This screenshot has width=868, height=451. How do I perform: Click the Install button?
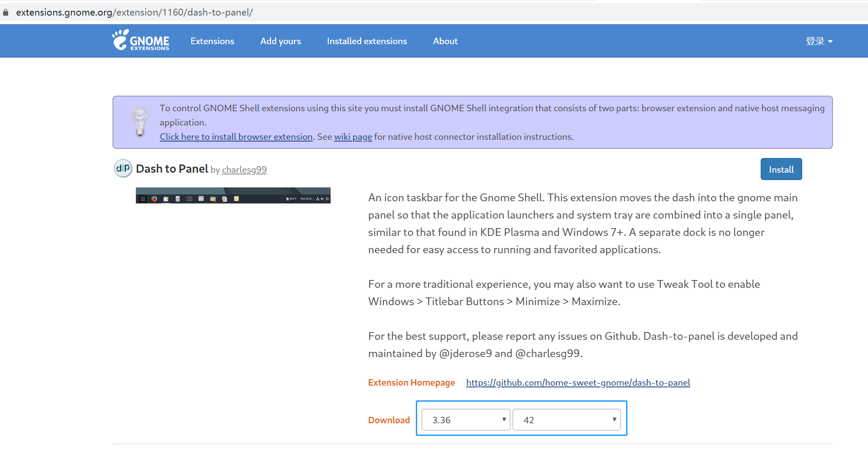tap(781, 169)
